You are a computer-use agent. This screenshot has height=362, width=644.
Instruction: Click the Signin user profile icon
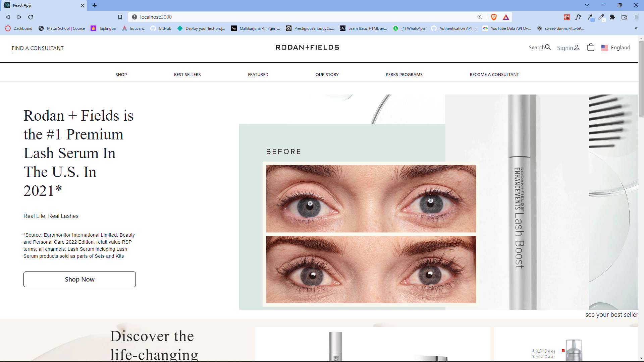point(577,48)
